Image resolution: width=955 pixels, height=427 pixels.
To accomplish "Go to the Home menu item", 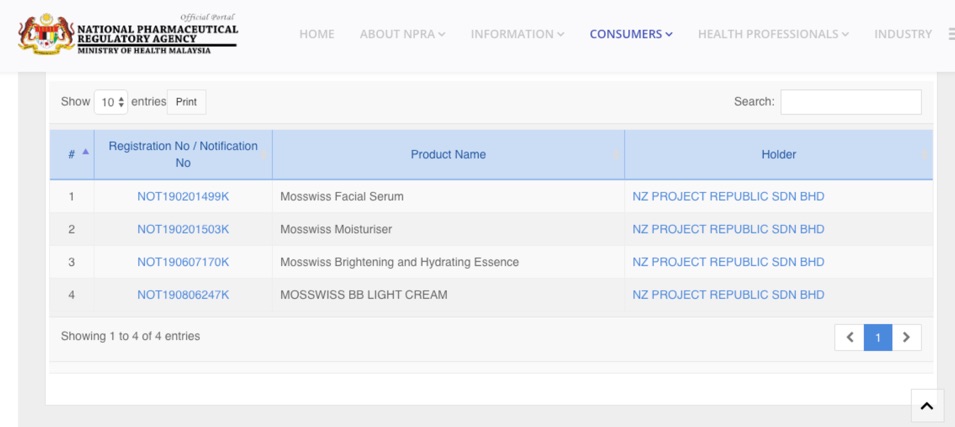I will pyautogui.click(x=317, y=34).
